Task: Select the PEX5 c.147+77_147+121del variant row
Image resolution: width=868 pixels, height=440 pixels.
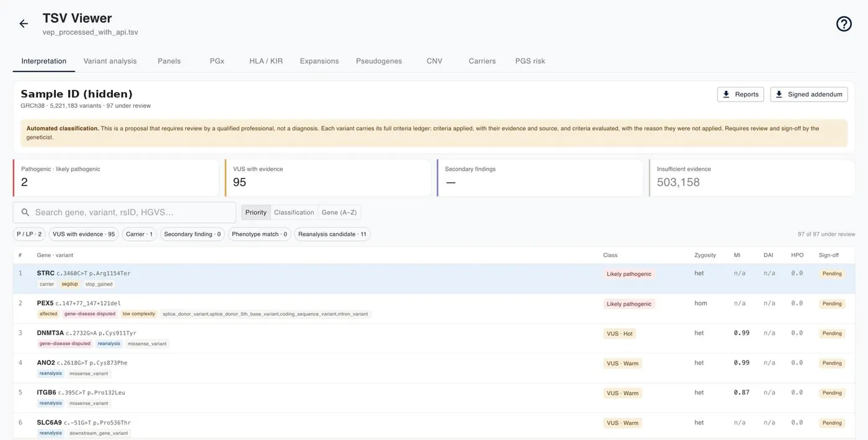Action: pyautogui.click(x=434, y=309)
